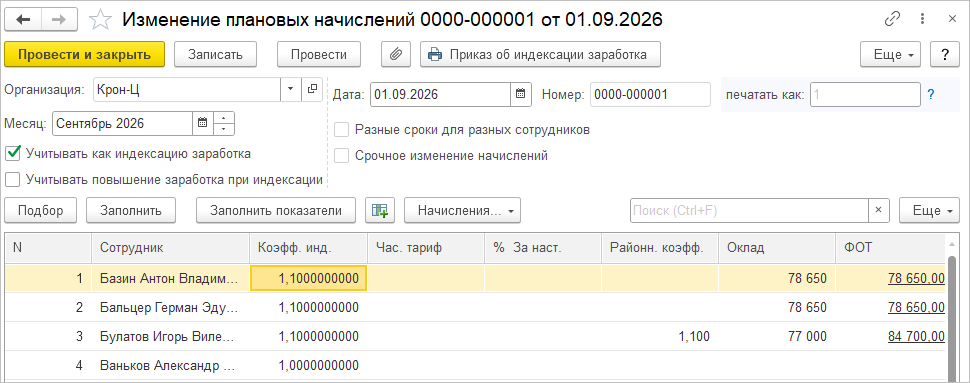970x383 pixels.
Task: Click Коэфф. инд. cell for Булатов
Action: [x=308, y=337]
